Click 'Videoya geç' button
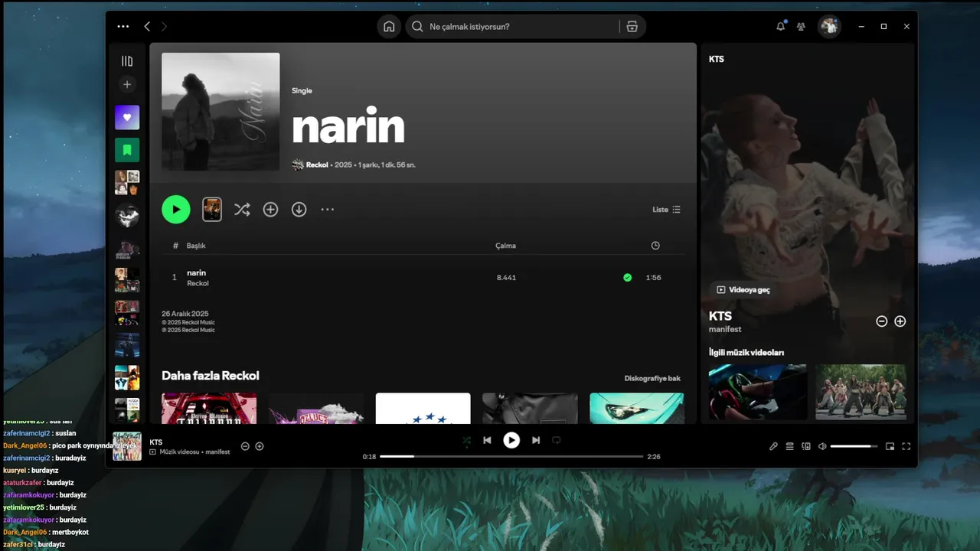Image resolution: width=980 pixels, height=551 pixels. tap(743, 290)
